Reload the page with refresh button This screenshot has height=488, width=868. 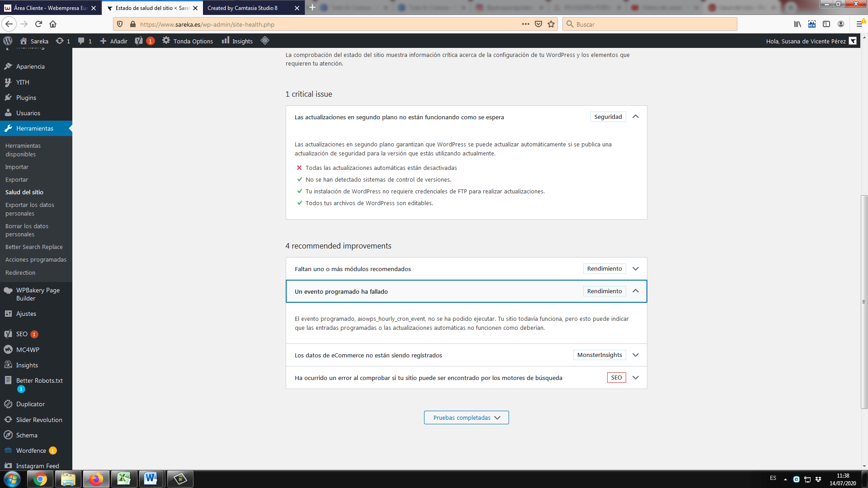click(38, 24)
